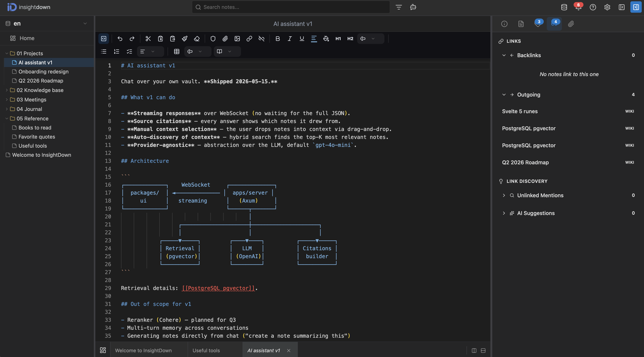Viewport: 644px width, 357px height.
Task: Toggle source code view mode button
Action: click(x=103, y=39)
